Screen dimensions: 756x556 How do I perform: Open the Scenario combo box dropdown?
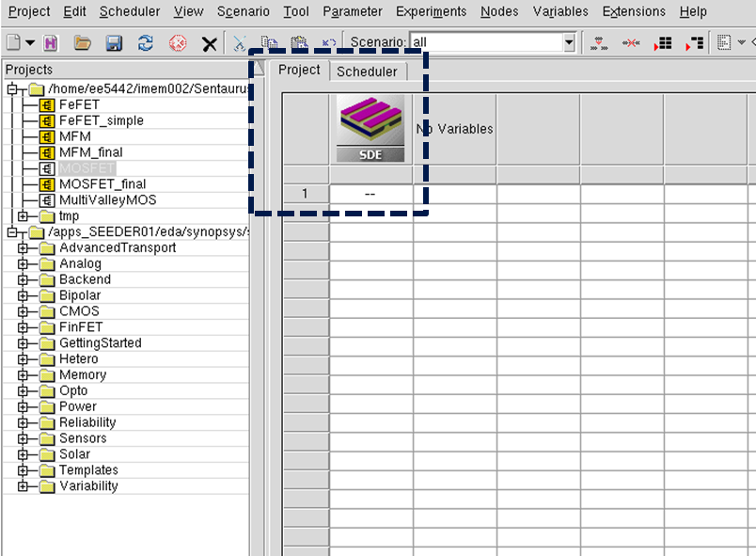[569, 43]
